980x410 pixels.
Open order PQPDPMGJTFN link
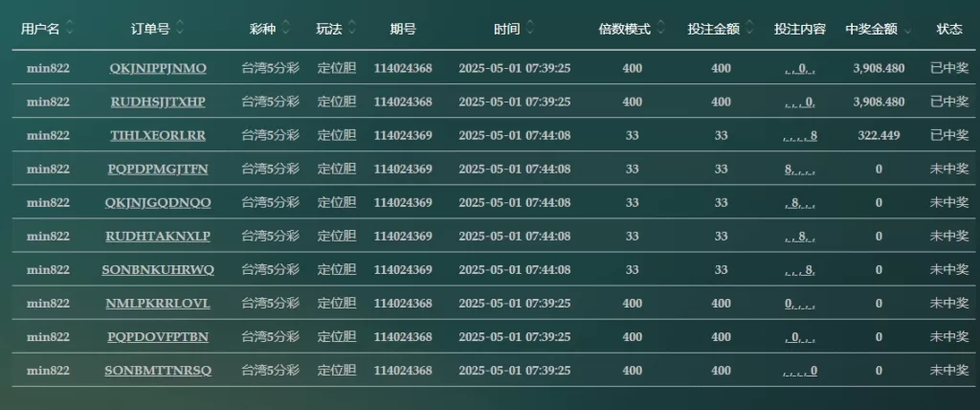point(158,169)
